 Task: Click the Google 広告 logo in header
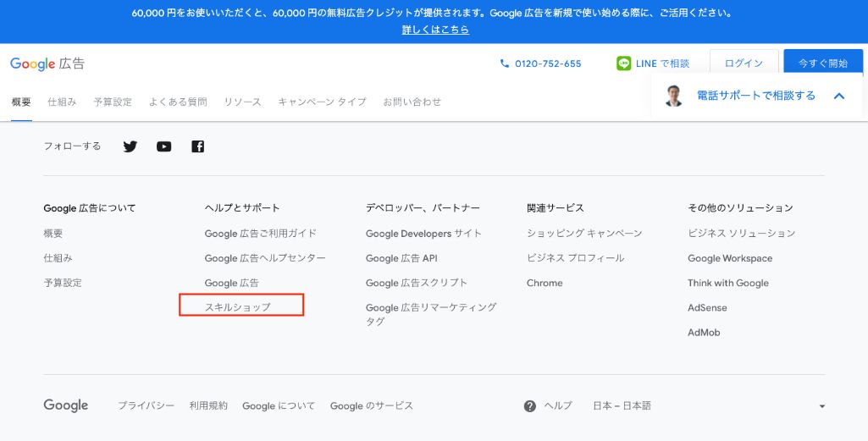click(x=47, y=64)
